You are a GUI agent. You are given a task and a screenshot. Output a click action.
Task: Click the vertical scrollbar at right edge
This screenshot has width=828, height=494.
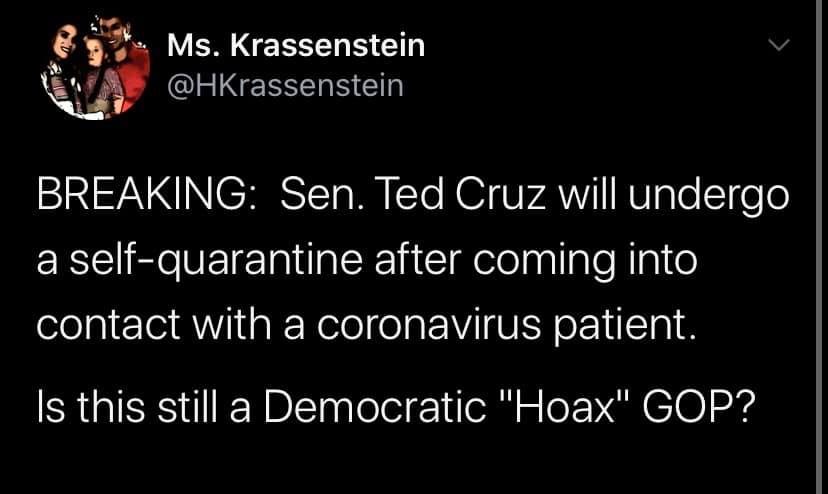pos(822,247)
